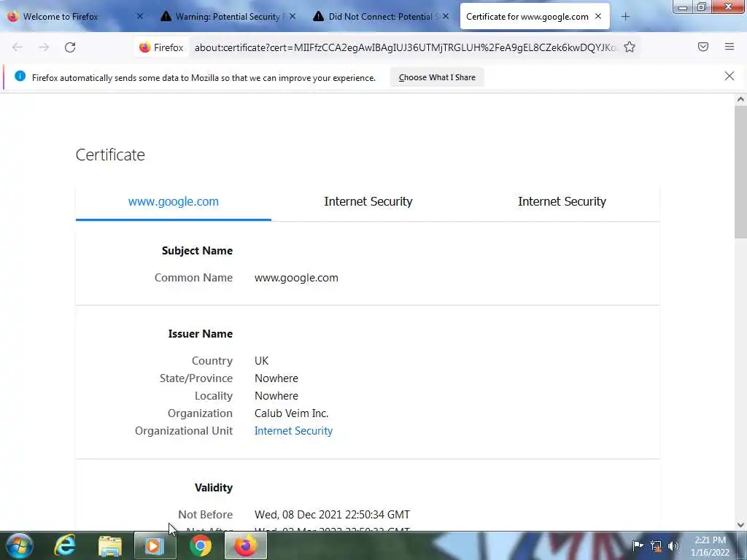Close the Did Not Connect tab
The image size is (747, 560).
[446, 16]
